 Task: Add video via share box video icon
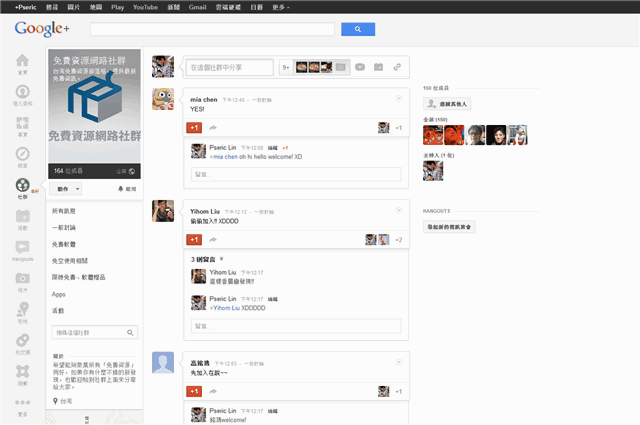pyautogui.click(x=360, y=67)
